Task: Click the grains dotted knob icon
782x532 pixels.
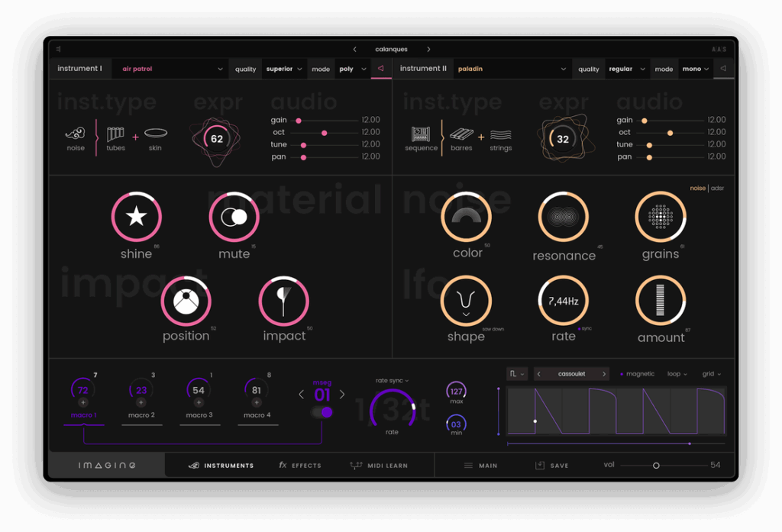Action: (661, 217)
